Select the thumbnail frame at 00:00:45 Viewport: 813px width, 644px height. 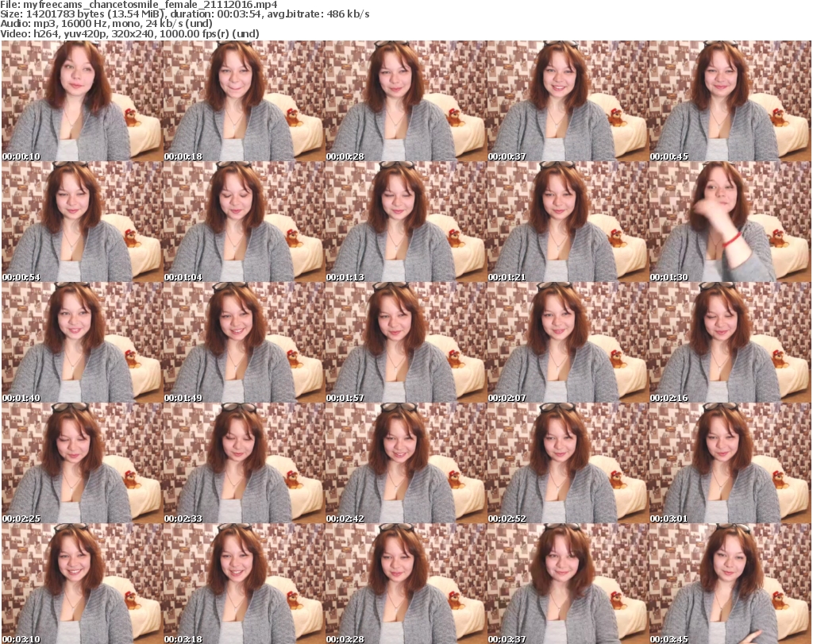click(730, 101)
